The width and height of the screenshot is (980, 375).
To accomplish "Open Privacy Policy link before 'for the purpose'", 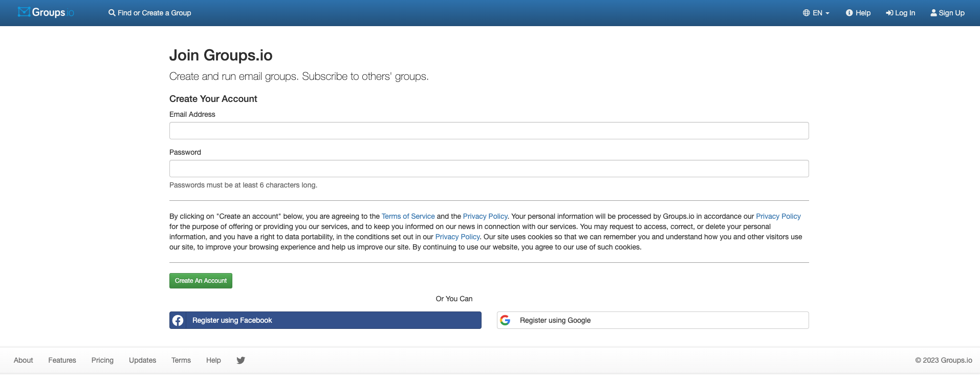I will click(x=778, y=216).
